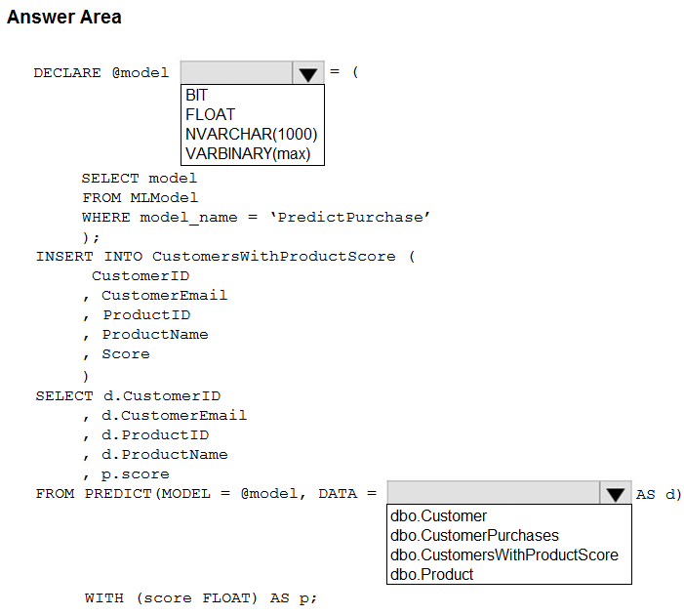Select the dbo.Product option
The width and height of the screenshot is (684, 616).
click(431, 574)
